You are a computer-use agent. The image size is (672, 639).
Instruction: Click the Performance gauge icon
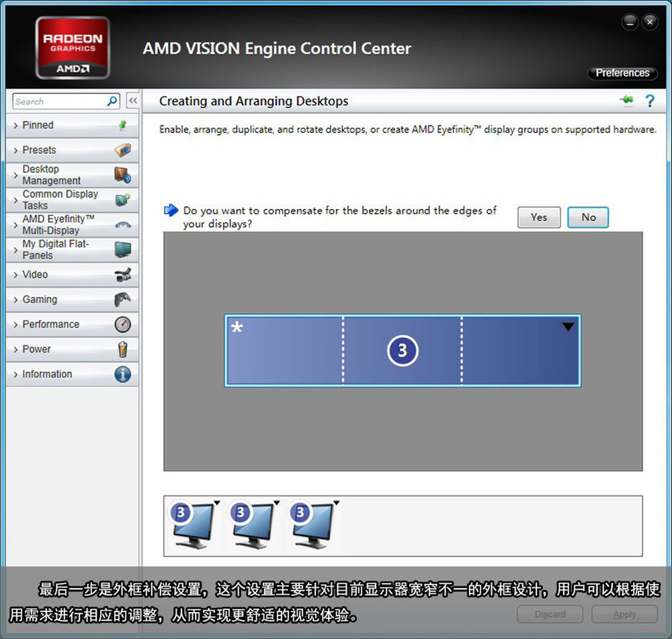pyautogui.click(x=122, y=325)
